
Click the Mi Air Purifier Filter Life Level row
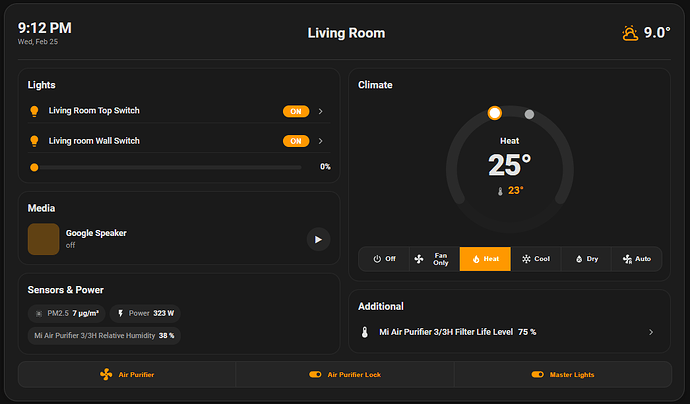point(509,332)
